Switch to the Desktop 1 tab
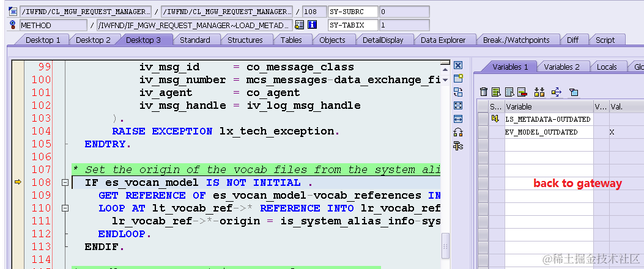 pyautogui.click(x=43, y=40)
